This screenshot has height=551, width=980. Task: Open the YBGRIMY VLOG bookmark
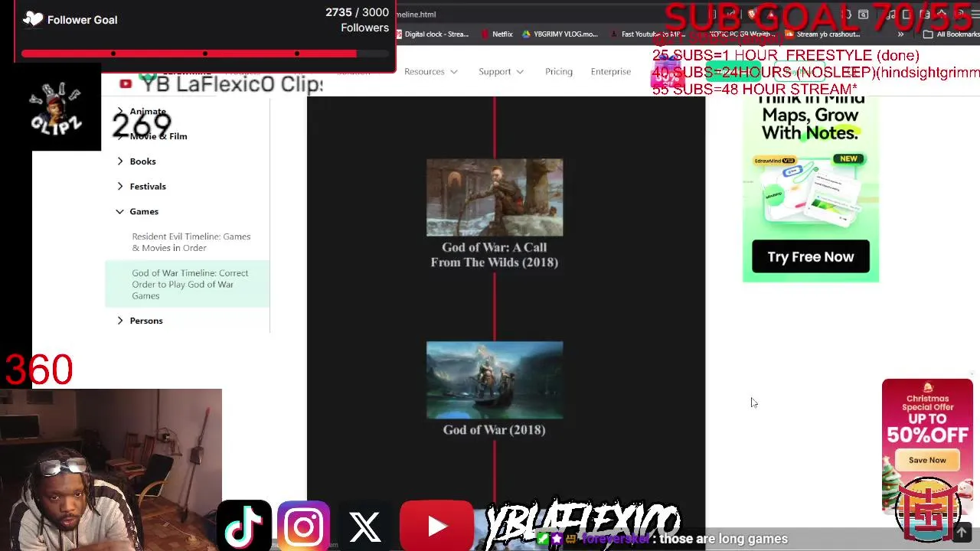[560, 34]
